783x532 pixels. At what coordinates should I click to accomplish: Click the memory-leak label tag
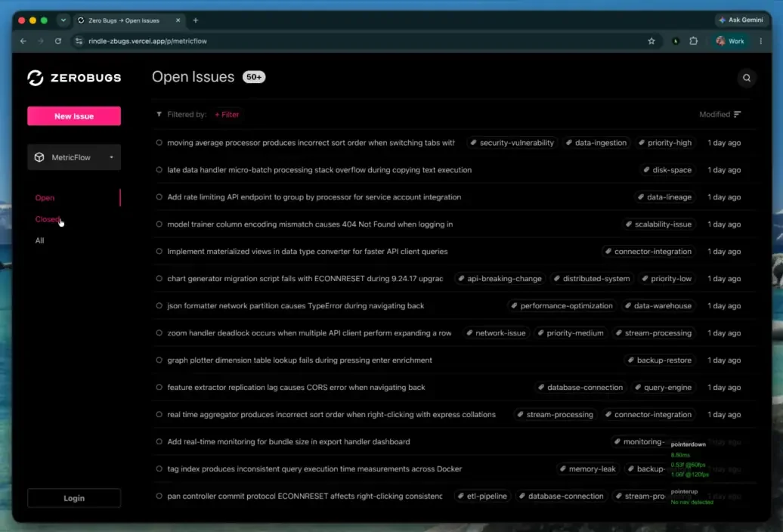point(587,469)
